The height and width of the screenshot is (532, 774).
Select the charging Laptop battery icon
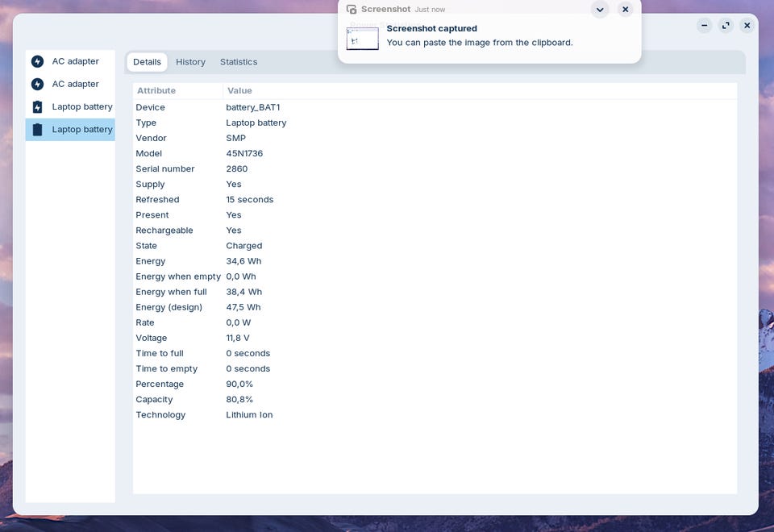click(38, 106)
